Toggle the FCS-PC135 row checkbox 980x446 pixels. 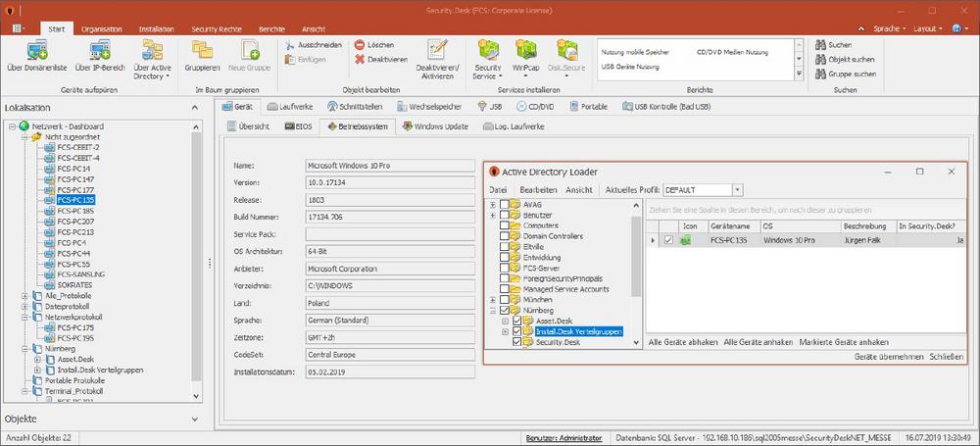click(x=668, y=240)
